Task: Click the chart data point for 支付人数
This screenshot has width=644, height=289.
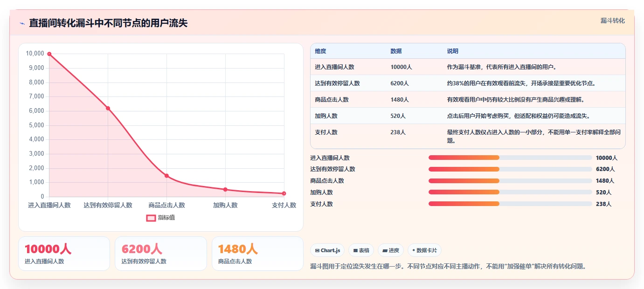Action: pyautogui.click(x=284, y=193)
